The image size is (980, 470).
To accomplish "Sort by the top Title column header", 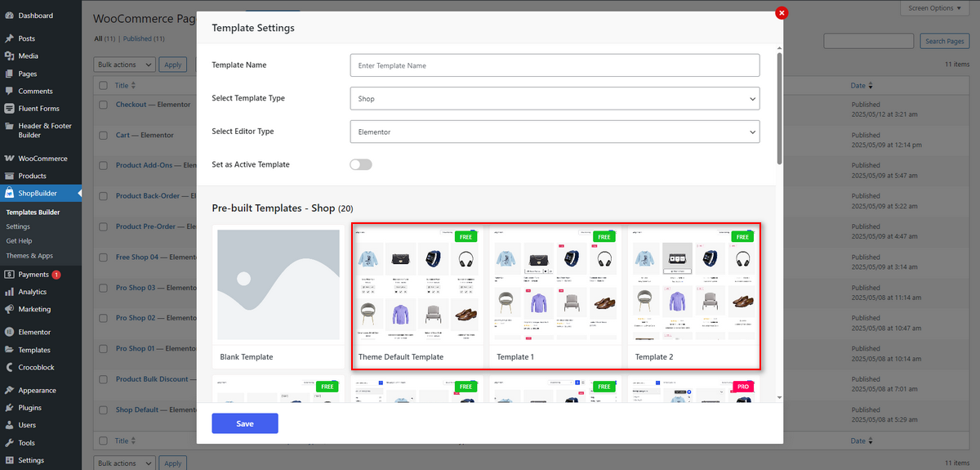I will click(125, 85).
